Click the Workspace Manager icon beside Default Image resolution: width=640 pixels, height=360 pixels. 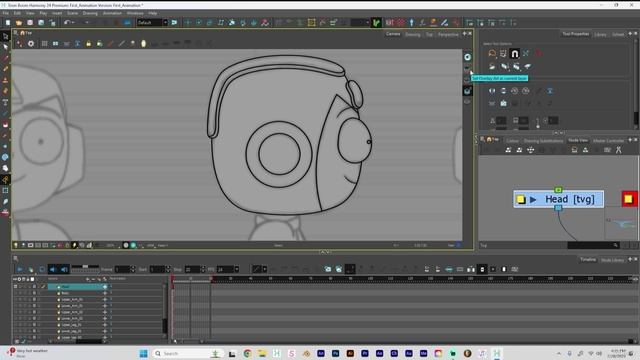pyautogui.click(x=174, y=23)
